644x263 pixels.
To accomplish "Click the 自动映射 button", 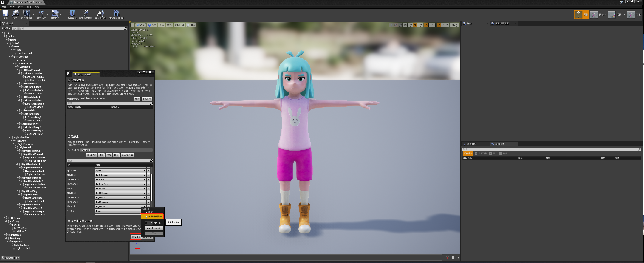I will 92,155.
